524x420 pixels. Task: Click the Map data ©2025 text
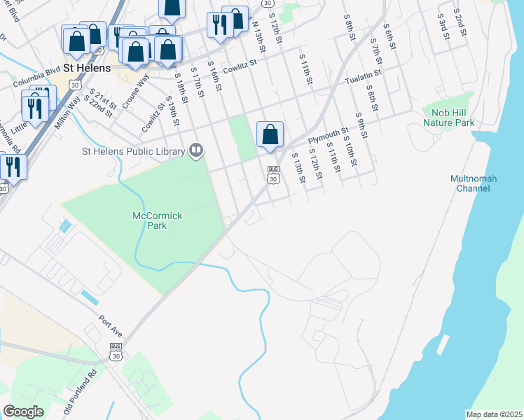tap(495, 414)
